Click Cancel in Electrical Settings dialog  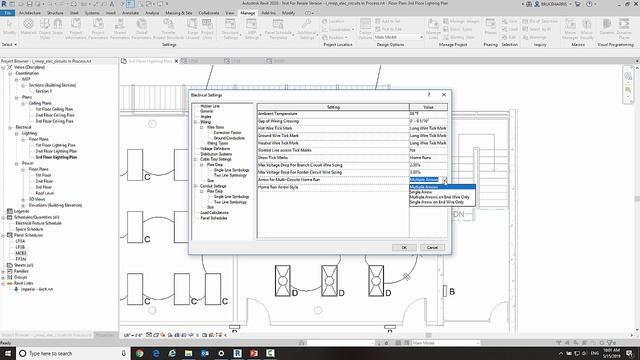(x=432, y=248)
